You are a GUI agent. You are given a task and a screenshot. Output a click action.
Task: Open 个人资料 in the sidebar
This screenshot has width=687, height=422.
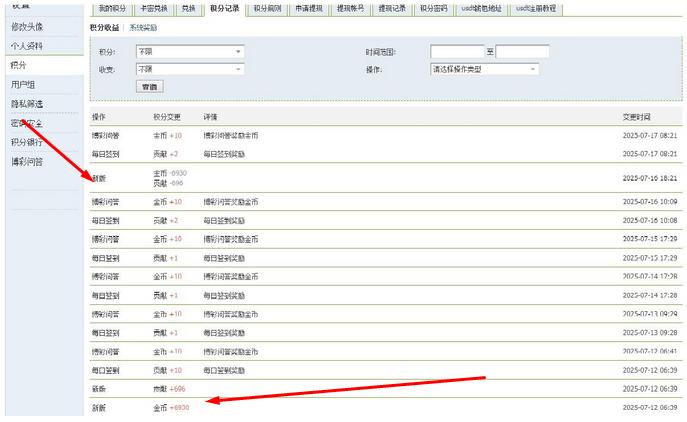tap(27, 46)
